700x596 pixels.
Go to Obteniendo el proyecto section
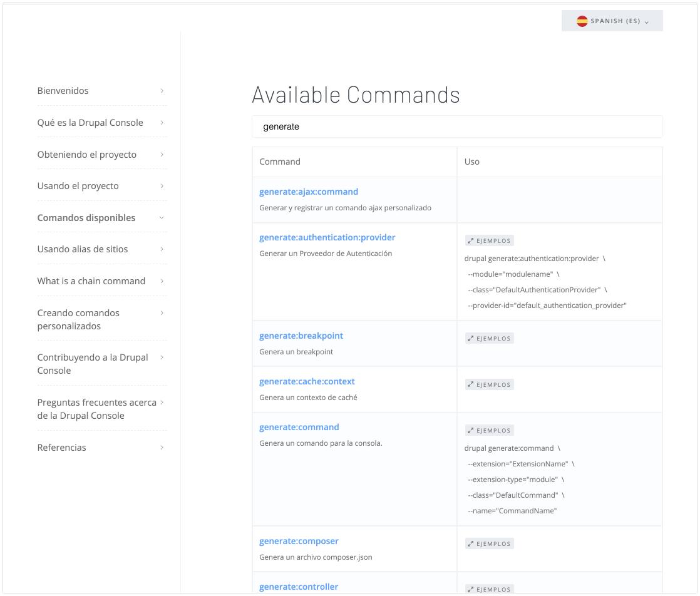(87, 155)
